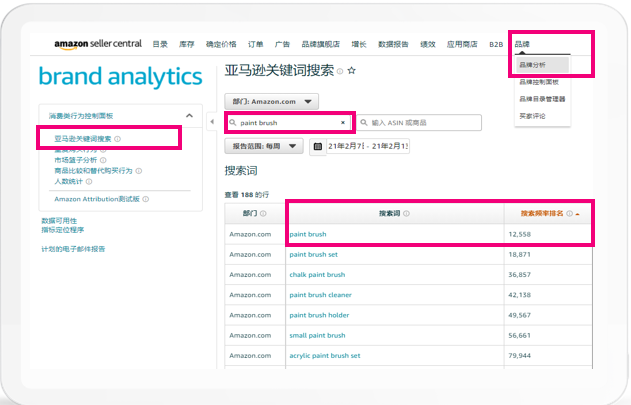Open the 'paint brush cleaner' search term
The height and width of the screenshot is (405, 631).
coord(320,295)
